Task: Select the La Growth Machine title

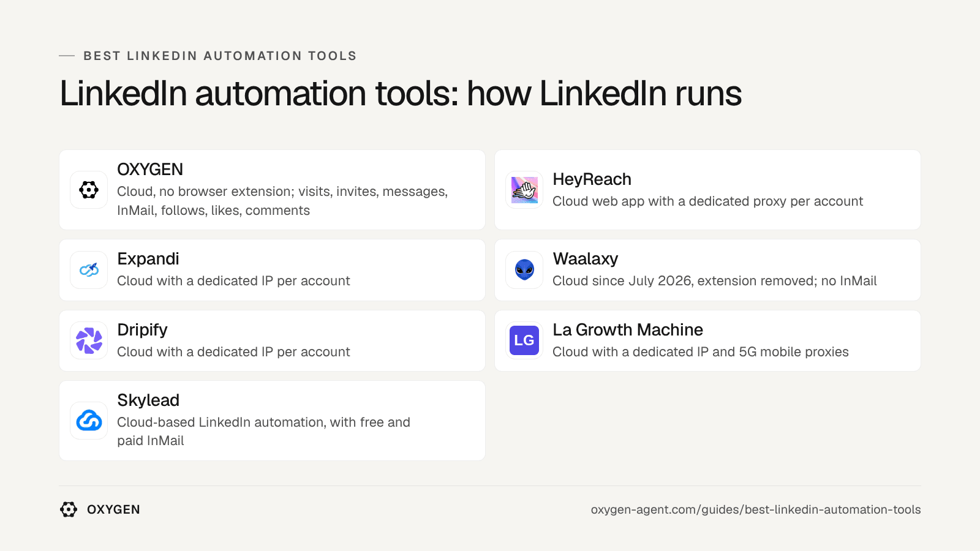Action: tap(628, 330)
